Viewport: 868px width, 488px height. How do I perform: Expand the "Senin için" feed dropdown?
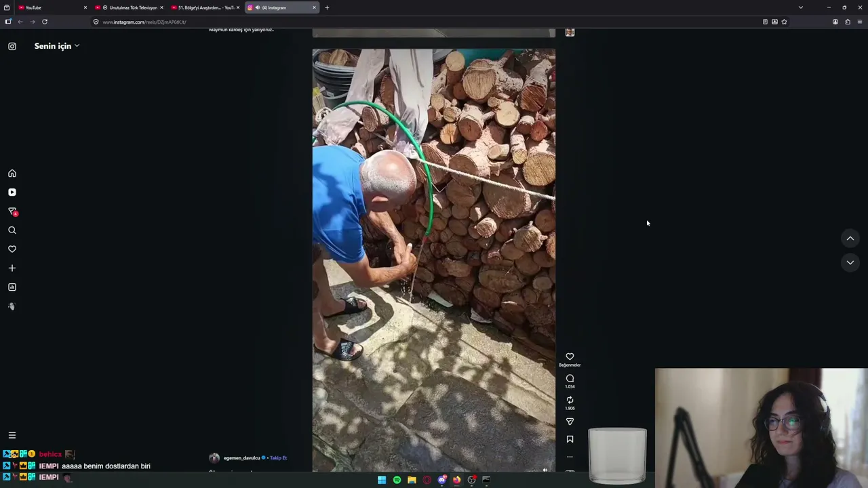pos(57,46)
